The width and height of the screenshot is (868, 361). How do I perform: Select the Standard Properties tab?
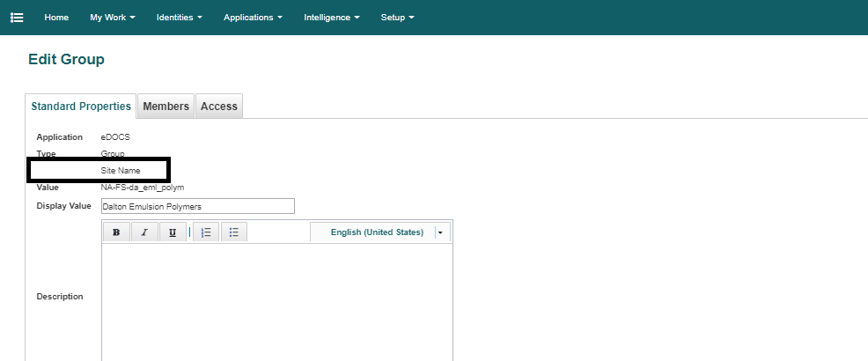pyautogui.click(x=81, y=107)
